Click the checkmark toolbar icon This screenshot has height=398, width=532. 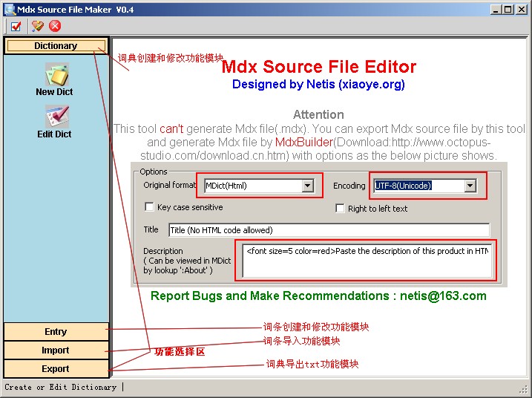(x=16, y=26)
